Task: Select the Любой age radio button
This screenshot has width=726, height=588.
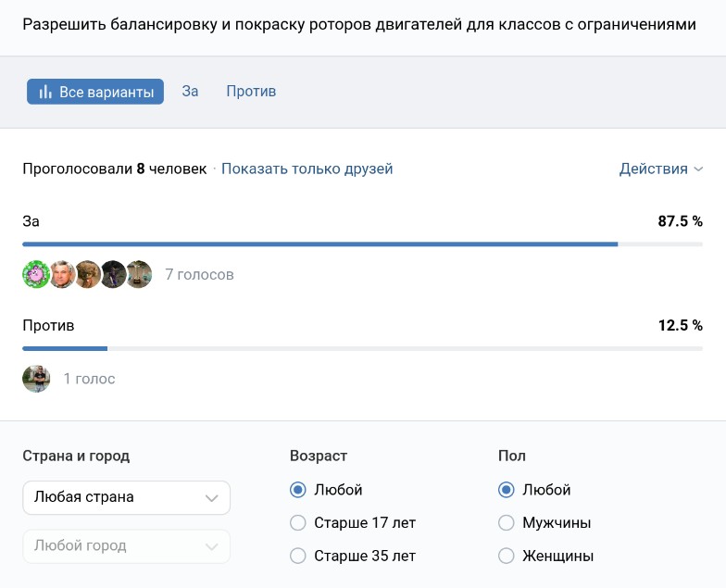Action: (298, 490)
